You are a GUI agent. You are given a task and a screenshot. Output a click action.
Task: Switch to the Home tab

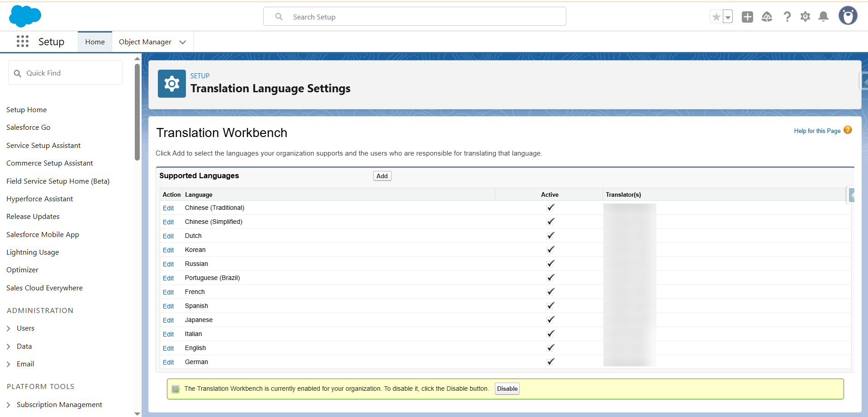(95, 42)
